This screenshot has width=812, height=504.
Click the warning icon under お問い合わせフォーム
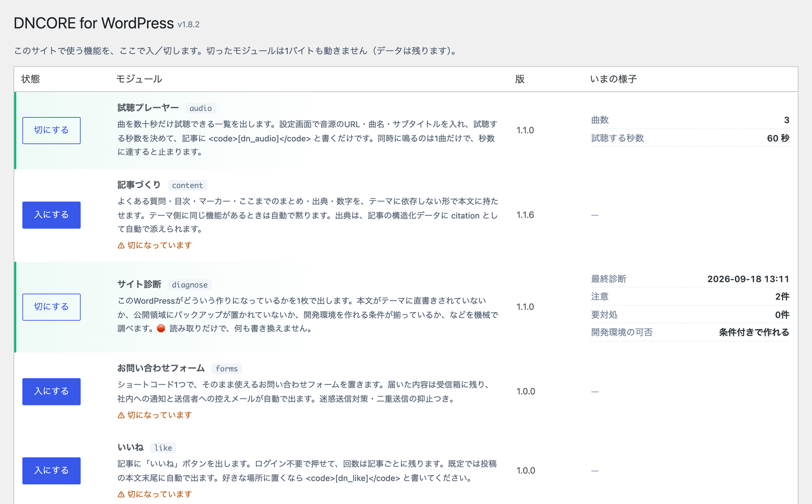point(121,415)
